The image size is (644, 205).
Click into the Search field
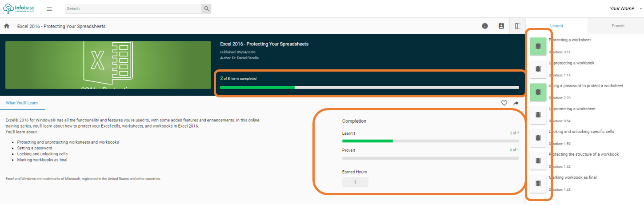[x=133, y=8]
